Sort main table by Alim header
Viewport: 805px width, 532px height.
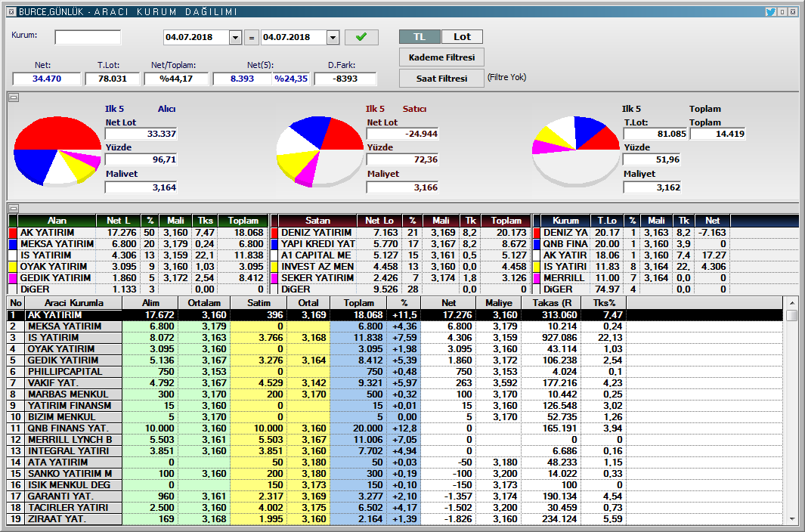pos(150,303)
